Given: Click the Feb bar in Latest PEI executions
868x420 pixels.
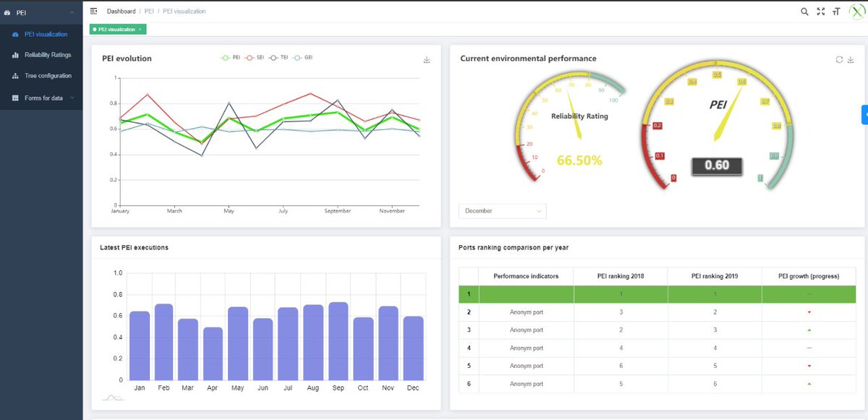Looking at the screenshot, I should coord(163,342).
